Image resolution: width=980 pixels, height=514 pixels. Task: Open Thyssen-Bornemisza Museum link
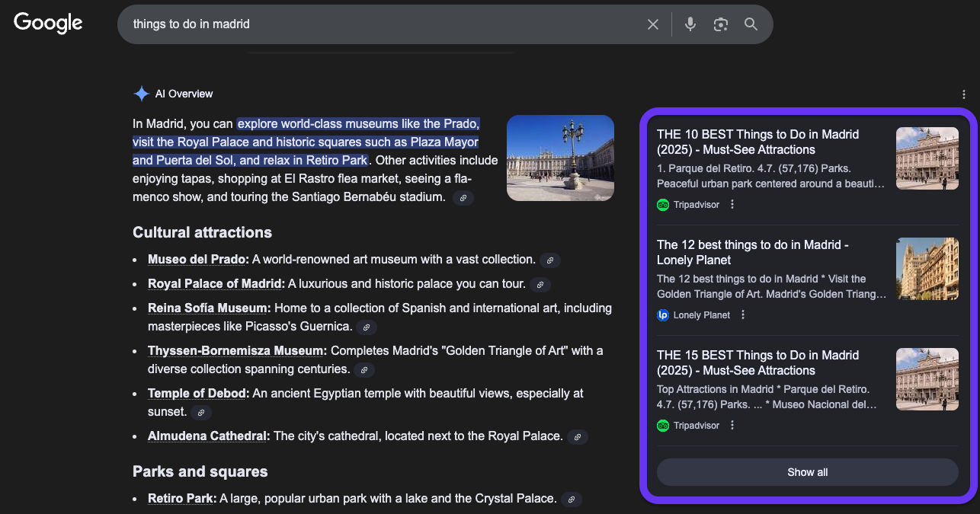tap(237, 351)
